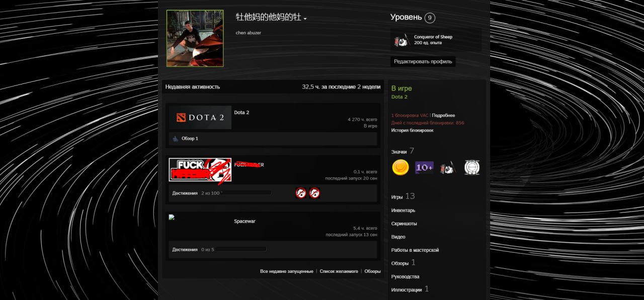Go to Инвентарь in the sidebar

coord(403,211)
